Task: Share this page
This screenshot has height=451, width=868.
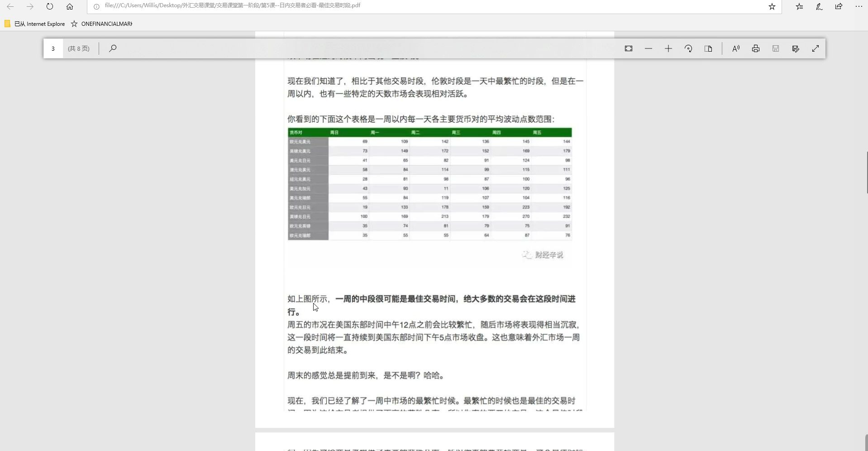Action: (x=839, y=6)
